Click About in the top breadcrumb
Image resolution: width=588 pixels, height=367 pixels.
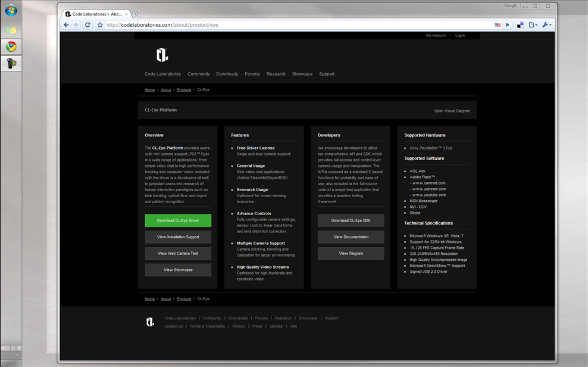tap(166, 90)
